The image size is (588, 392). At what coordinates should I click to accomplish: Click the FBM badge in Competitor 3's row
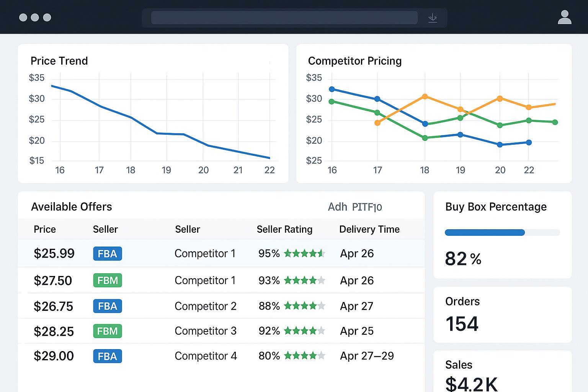click(x=107, y=331)
